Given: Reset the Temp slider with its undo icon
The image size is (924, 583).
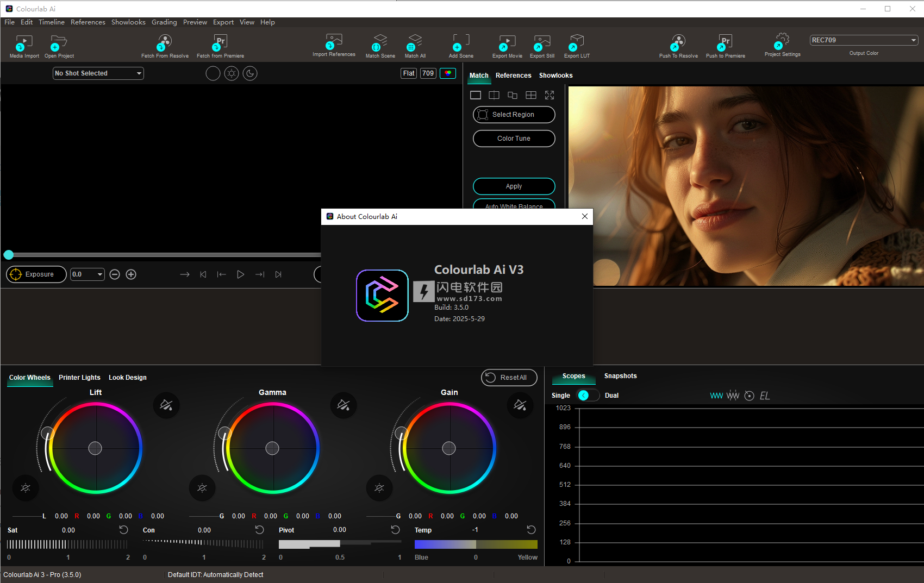Looking at the screenshot, I should [x=531, y=530].
